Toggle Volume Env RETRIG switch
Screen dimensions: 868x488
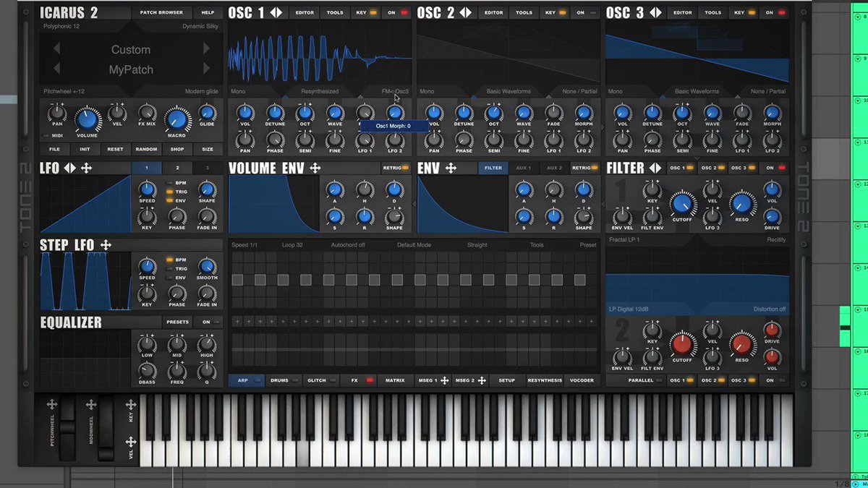tap(396, 168)
